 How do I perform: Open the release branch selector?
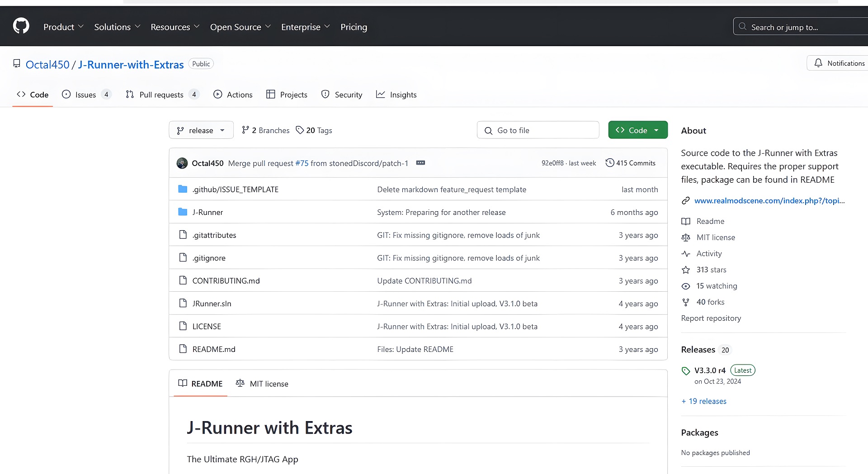[x=201, y=130]
